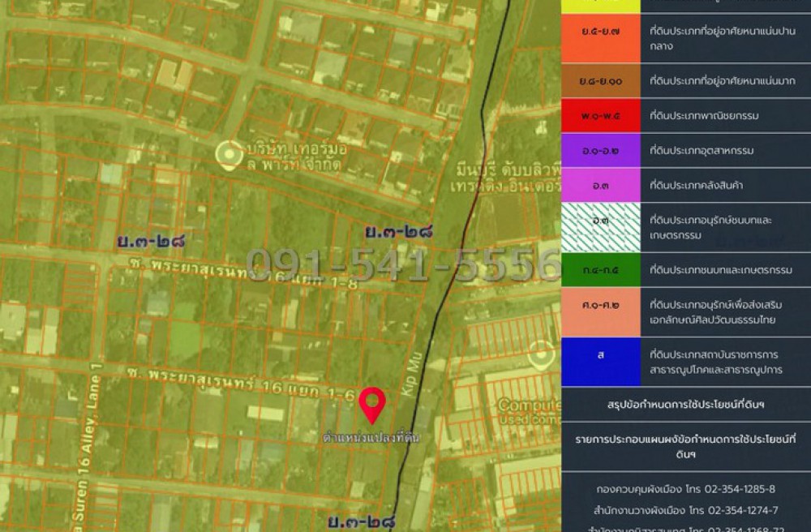This screenshot has width=811, height=532.
Task: Click the purple อ.๑-อ.๒ industrial zone swatch
Action: (x=600, y=151)
